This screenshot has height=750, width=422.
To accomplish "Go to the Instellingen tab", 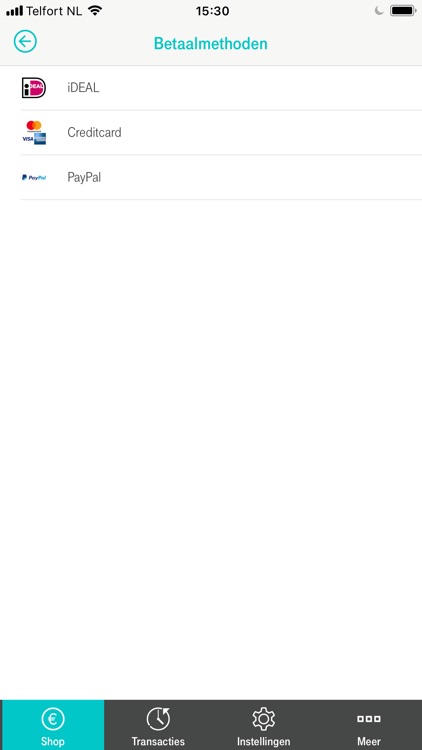I will tap(264, 725).
